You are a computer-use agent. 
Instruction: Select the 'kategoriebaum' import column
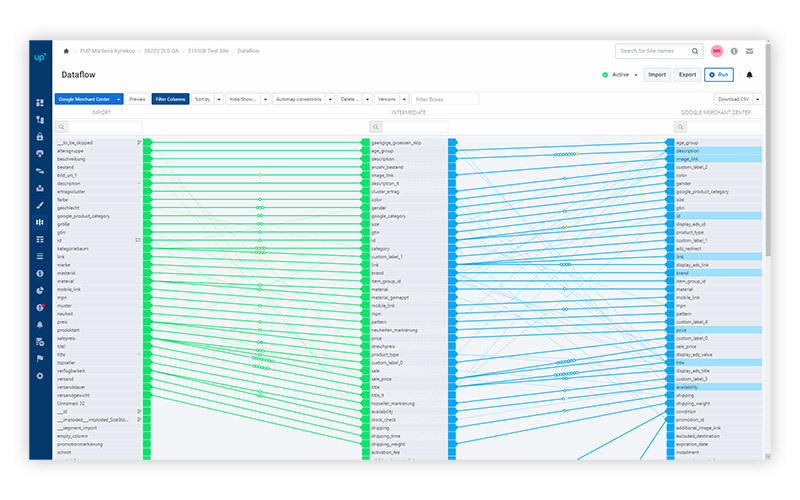coord(99,249)
